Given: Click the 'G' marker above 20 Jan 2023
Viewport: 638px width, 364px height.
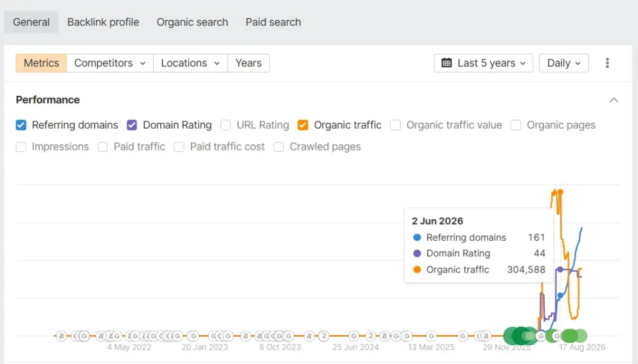Looking at the screenshot, I should point(194,336).
